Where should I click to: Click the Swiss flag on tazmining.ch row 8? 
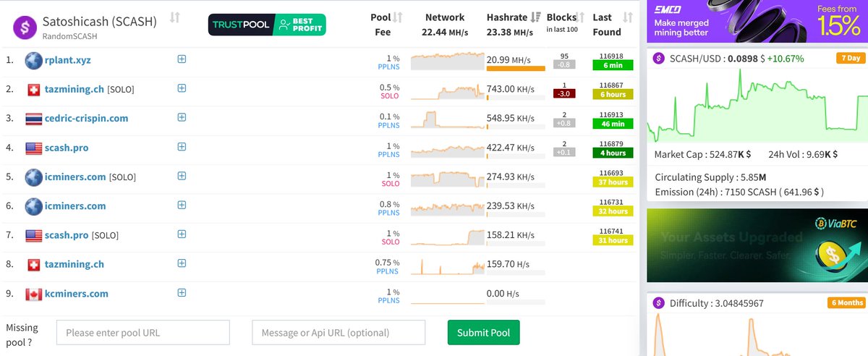(33, 265)
